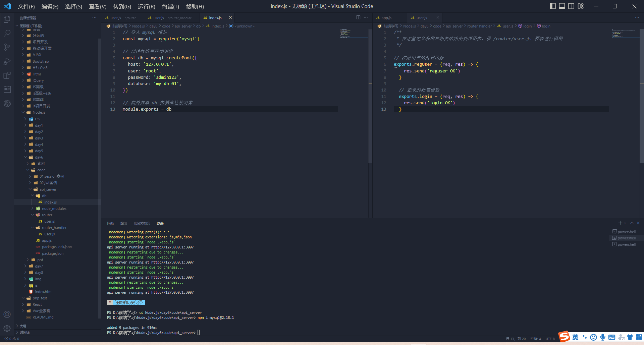Click router_handler breadcrumb in right editor
The image size is (644, 345).
[479, 26]
